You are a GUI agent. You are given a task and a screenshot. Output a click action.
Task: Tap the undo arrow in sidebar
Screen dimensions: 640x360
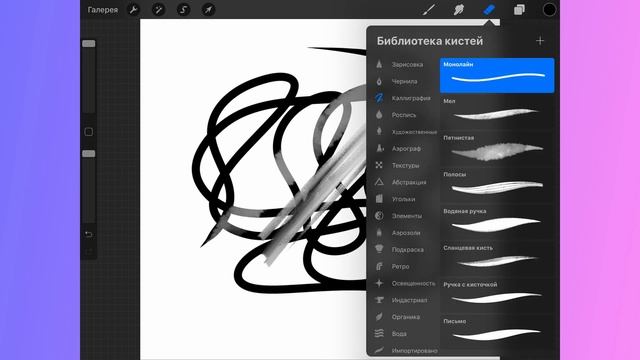(x=89, y=234)
